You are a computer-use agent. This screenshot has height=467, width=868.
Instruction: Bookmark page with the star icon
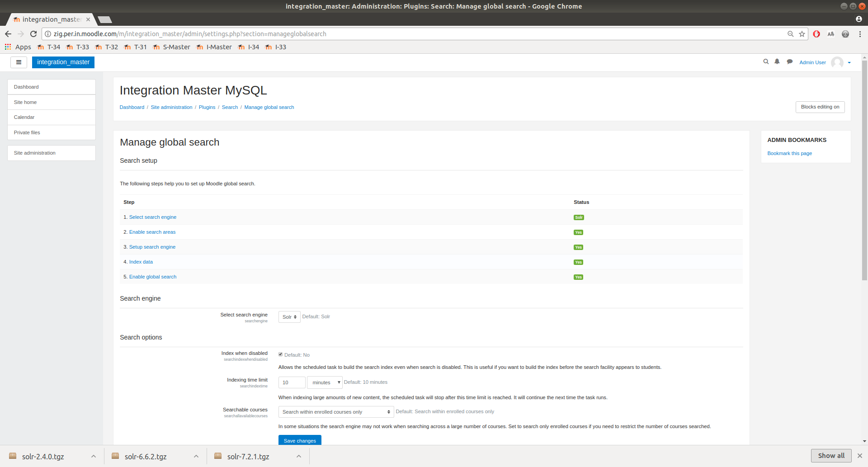tap(802, 34)
